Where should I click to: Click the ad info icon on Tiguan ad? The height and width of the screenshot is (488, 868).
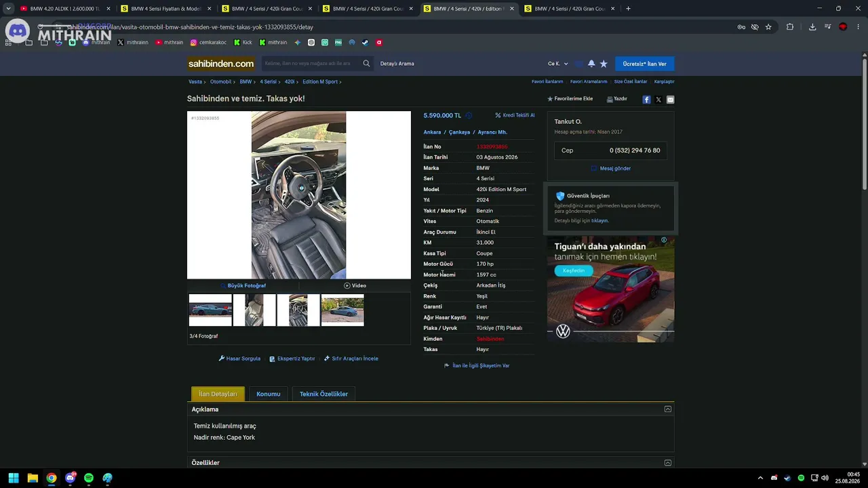point(664,240)
